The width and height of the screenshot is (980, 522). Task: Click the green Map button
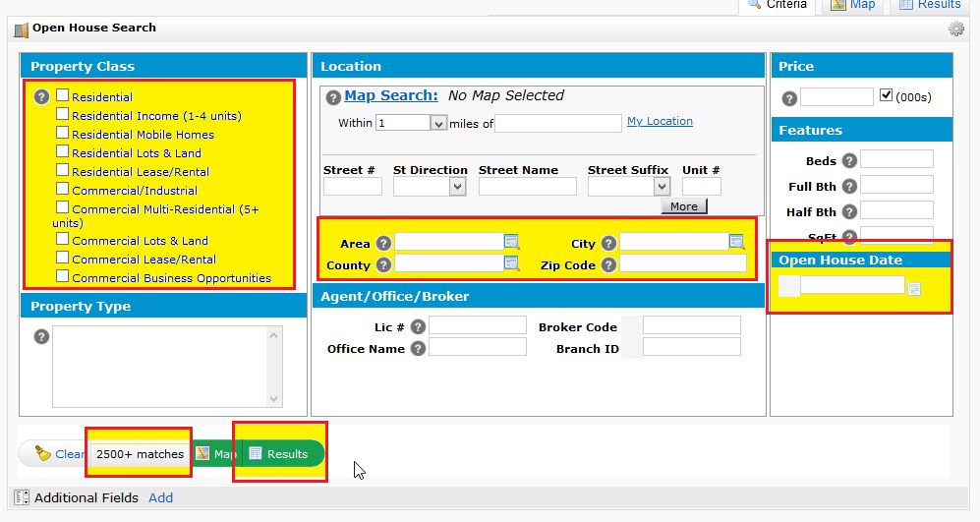pyautogui.click(x=215, y=454)
